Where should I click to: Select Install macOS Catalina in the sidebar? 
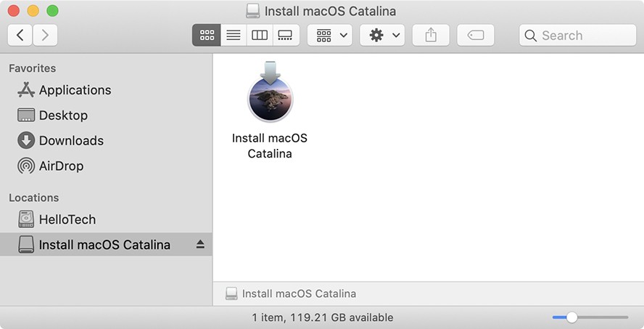[x=106, y=245]
